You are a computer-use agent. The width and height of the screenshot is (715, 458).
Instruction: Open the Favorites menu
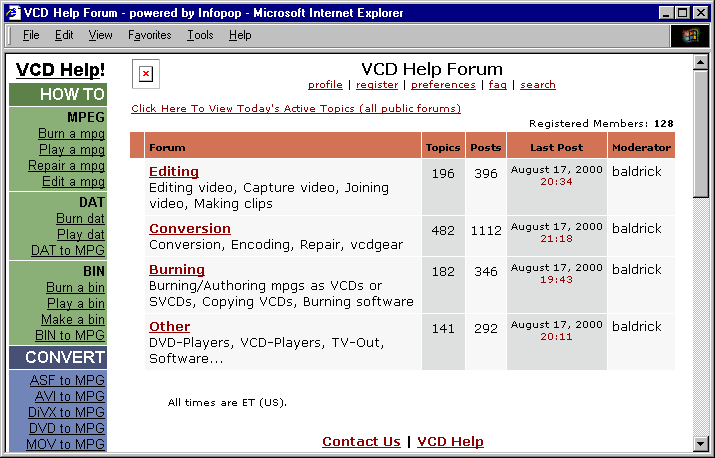pos(150,35)
